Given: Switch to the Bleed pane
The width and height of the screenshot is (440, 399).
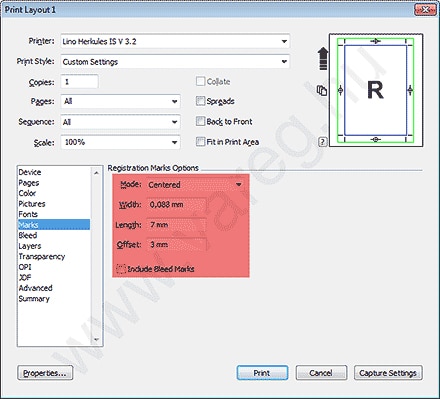Looking at the screenshot, I should point(54,235).
